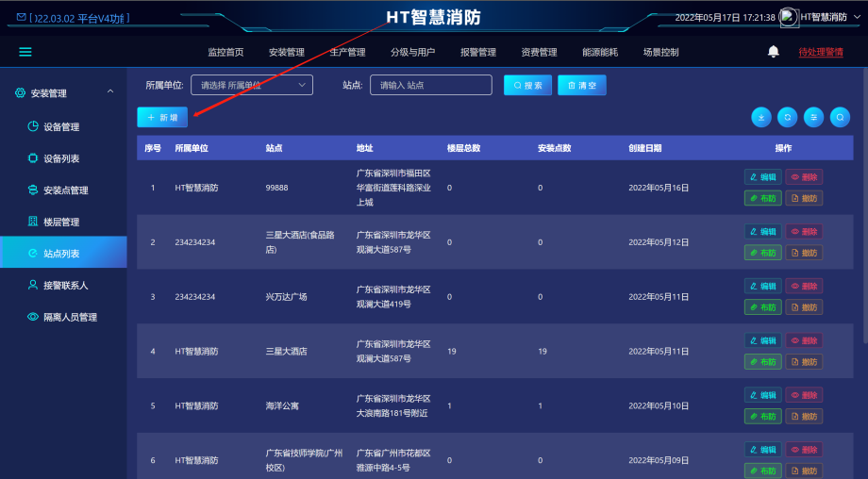The image size is (868, 479).
Task: Edit the 海洋公寓 row
Action: coord(763,395)
